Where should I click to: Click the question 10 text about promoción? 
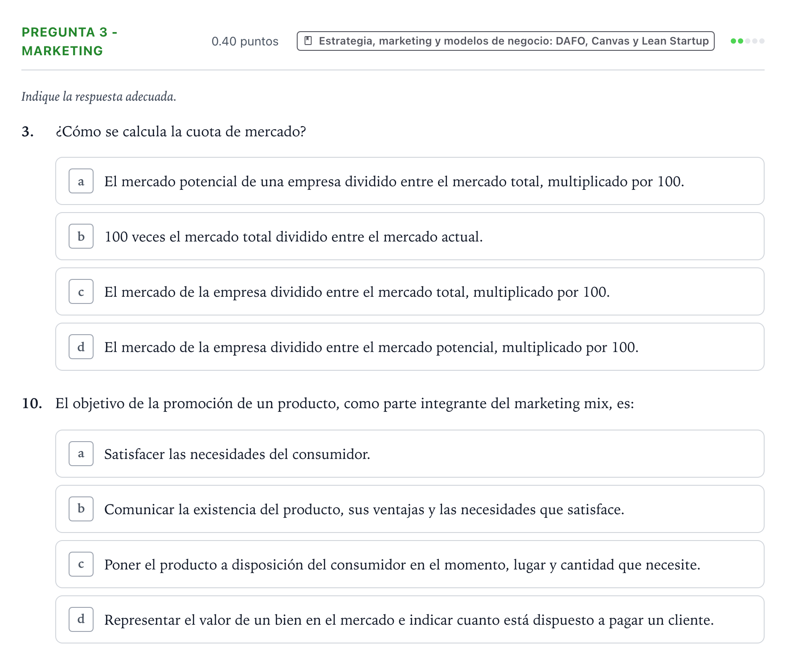pos(344,403)
